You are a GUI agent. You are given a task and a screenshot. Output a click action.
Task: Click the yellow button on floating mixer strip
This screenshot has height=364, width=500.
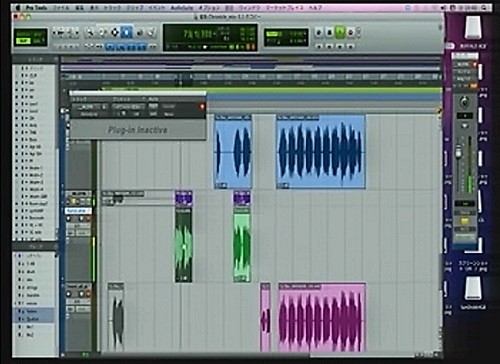(464, 221)
